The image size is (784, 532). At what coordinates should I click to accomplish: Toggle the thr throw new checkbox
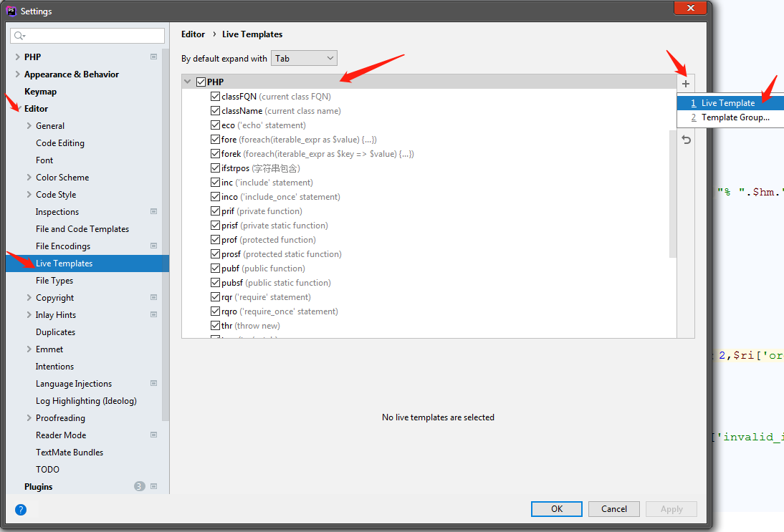click(x=216, y=326)
